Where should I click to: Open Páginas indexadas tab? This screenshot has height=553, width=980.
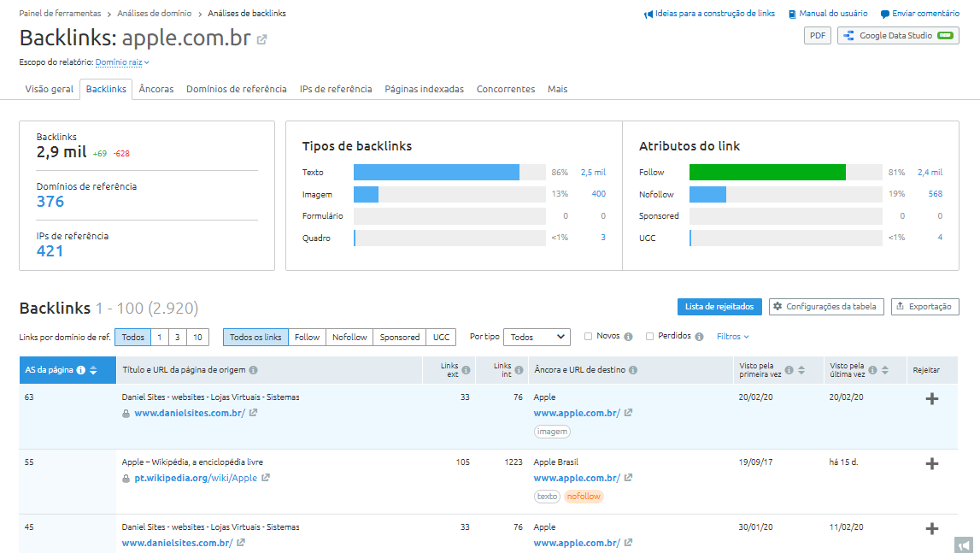click(x=425, y=90)
